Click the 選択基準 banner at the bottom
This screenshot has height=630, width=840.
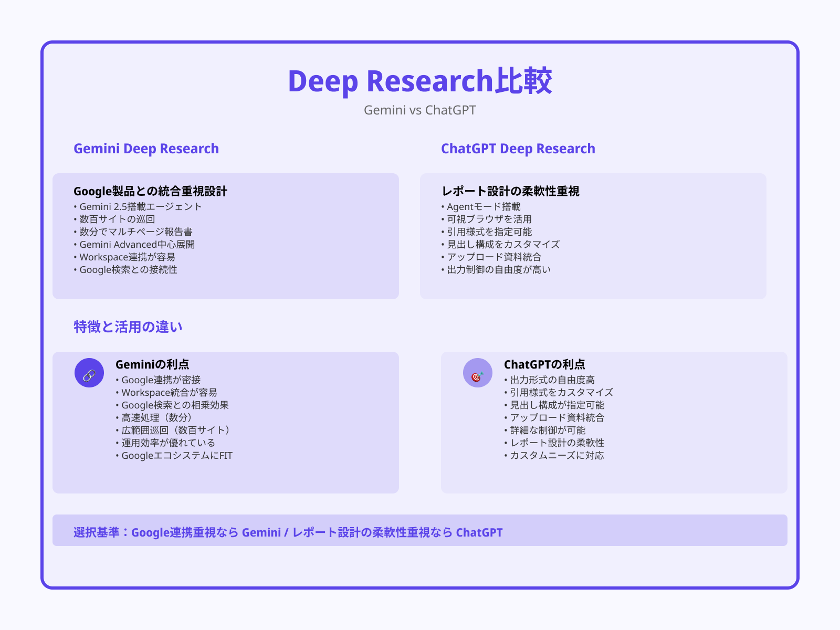tap(287, 532)
